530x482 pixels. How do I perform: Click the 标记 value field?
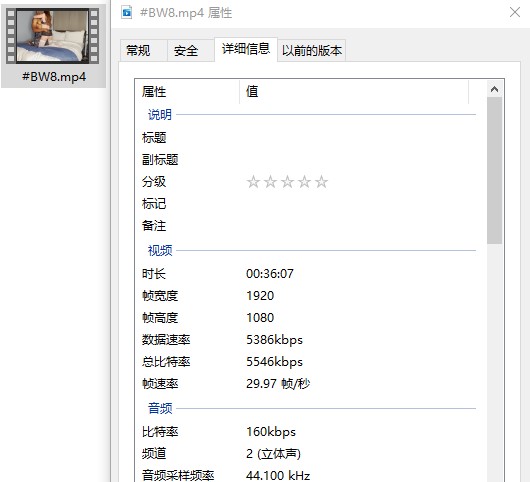click(358, 204)
